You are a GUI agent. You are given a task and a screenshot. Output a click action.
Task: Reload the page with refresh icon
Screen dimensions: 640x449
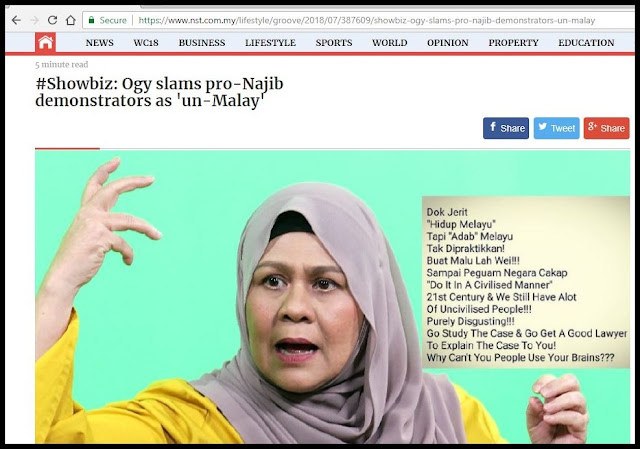52,20
